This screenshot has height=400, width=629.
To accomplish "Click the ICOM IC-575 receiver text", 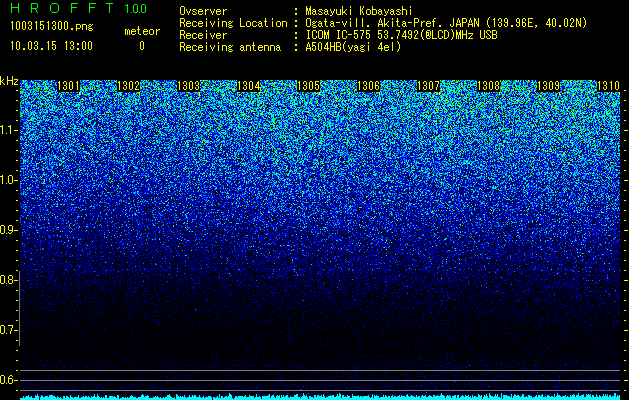I will (401, 35).
